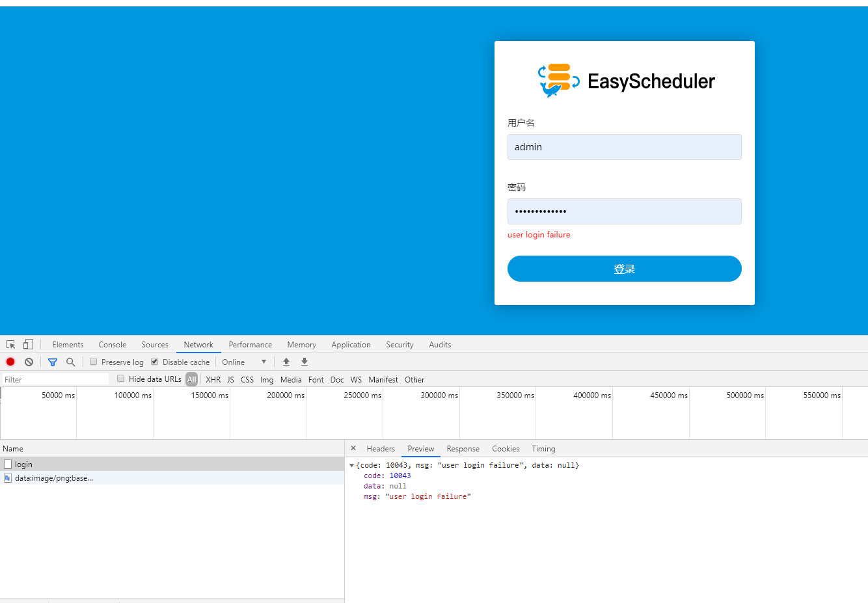868x603 pixels.
Task: Click the code: 10043 line in preview
Action: (387, 476)
